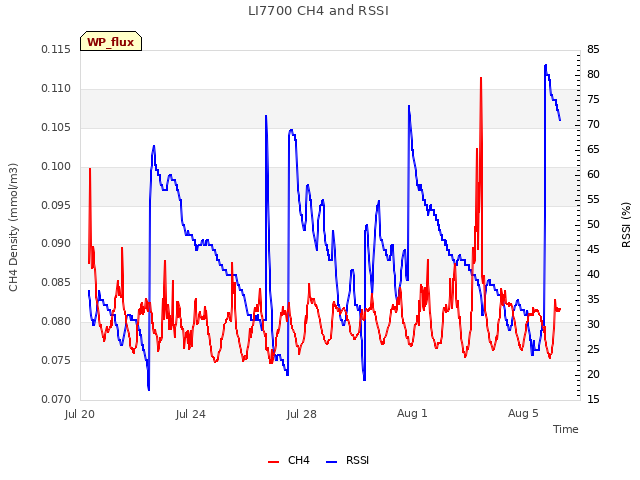640x480 pixels.
Task: Click the 0.110 left axis value
Action: pos(56,88)
